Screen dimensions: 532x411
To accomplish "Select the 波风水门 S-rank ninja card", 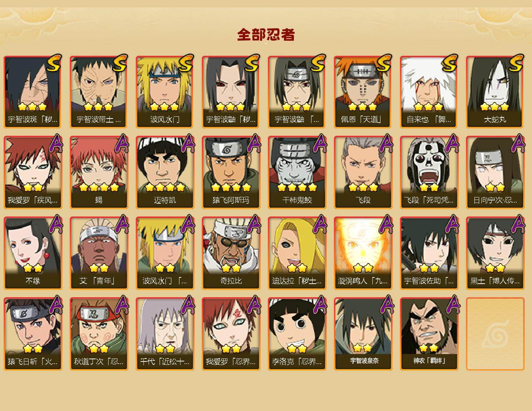I will pos(165,92).
